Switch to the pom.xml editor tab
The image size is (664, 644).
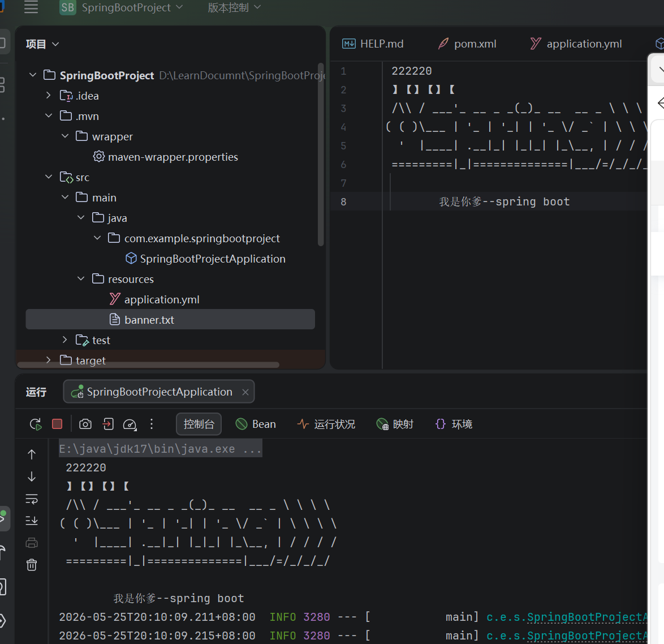click(467, 44)
